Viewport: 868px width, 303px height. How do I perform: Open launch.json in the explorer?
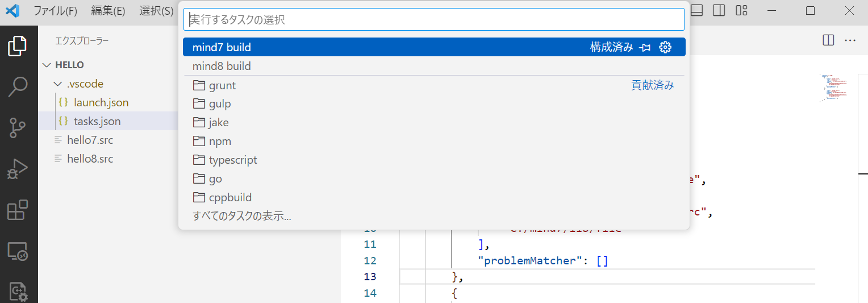(101, 102)
